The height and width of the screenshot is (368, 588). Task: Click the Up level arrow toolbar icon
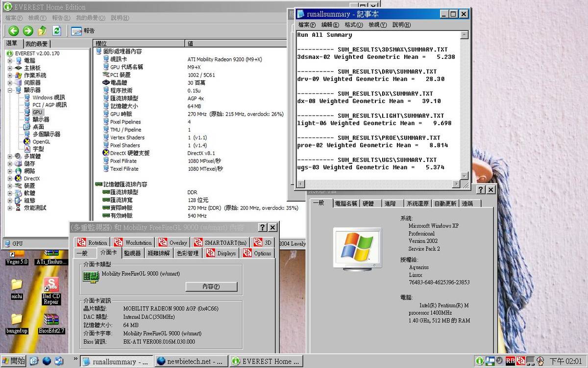(42, 31)
